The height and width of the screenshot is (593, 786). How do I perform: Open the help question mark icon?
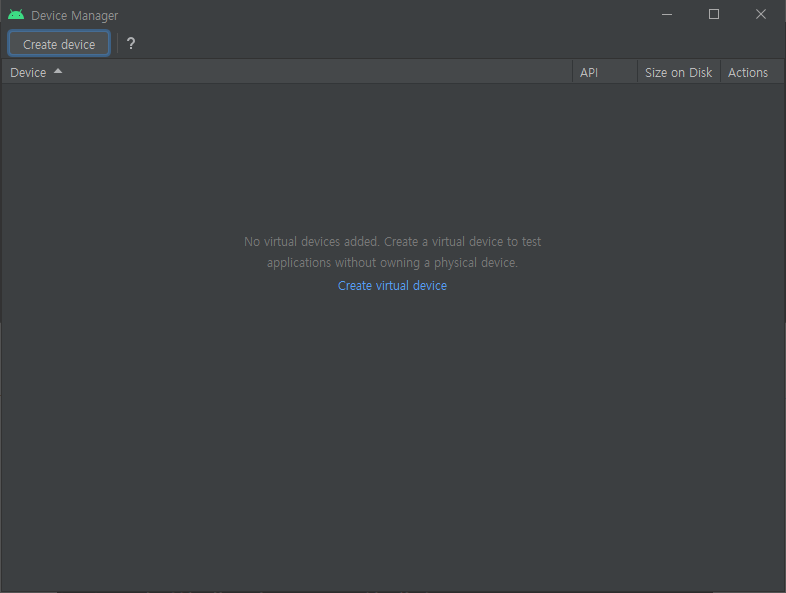click(131, 44)
